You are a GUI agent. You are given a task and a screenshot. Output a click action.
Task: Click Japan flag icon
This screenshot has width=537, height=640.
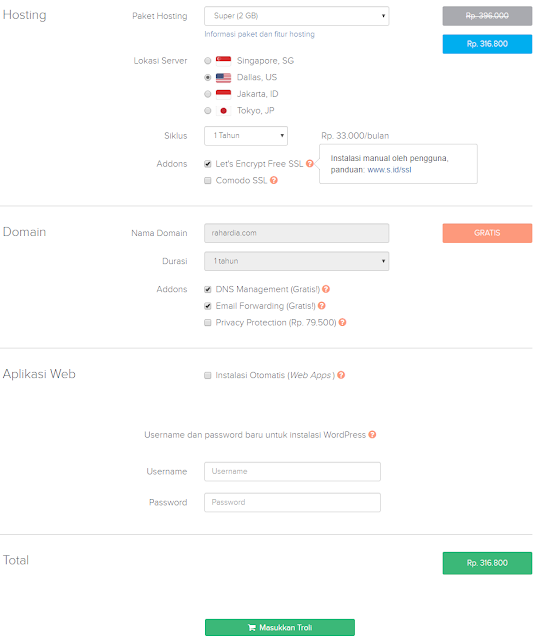click(223, 111)
